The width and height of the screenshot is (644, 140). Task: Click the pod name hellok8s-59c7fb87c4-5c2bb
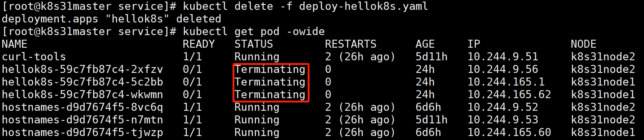83,82
